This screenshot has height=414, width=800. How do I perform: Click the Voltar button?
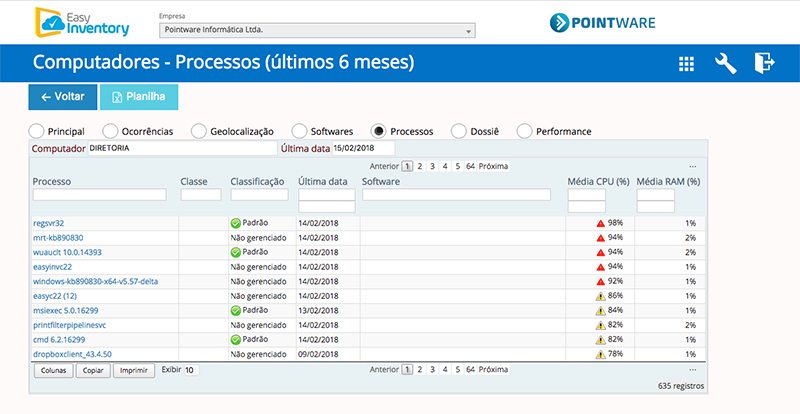click(x=62, y=97)
